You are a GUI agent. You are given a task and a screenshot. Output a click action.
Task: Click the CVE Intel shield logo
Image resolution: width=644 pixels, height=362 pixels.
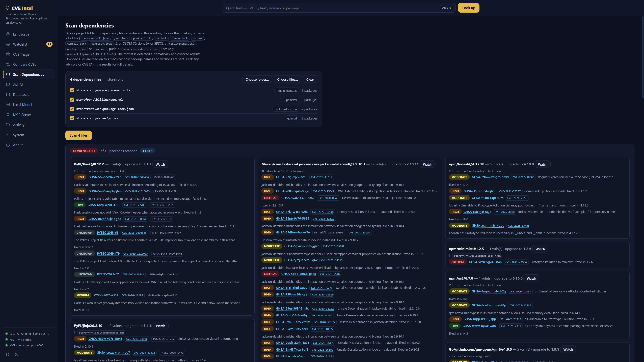tap(8, 8)
